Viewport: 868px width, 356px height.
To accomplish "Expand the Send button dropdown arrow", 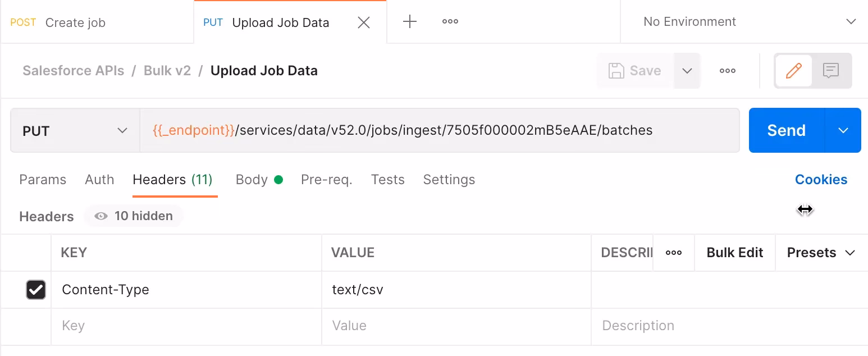I will pos(842,130).
